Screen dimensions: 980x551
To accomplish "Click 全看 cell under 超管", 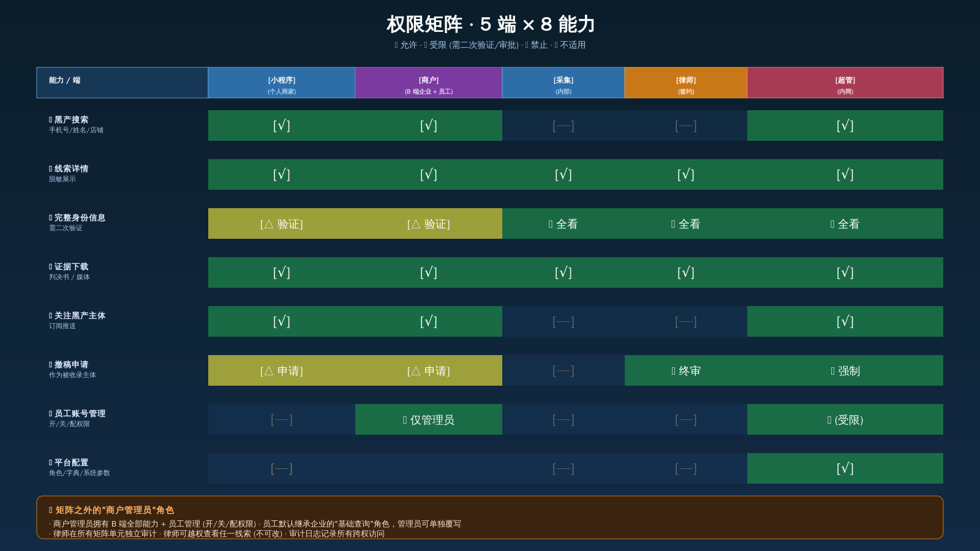I will point(845,223).
